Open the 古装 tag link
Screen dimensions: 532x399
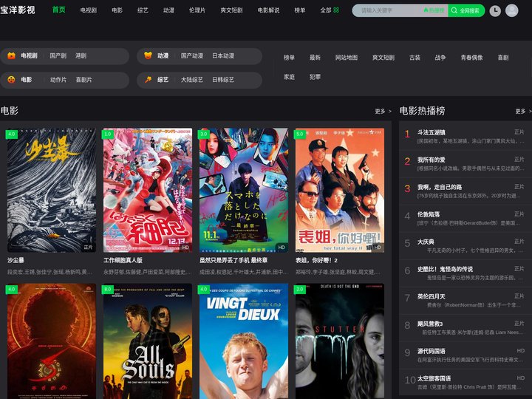[415, 58]
